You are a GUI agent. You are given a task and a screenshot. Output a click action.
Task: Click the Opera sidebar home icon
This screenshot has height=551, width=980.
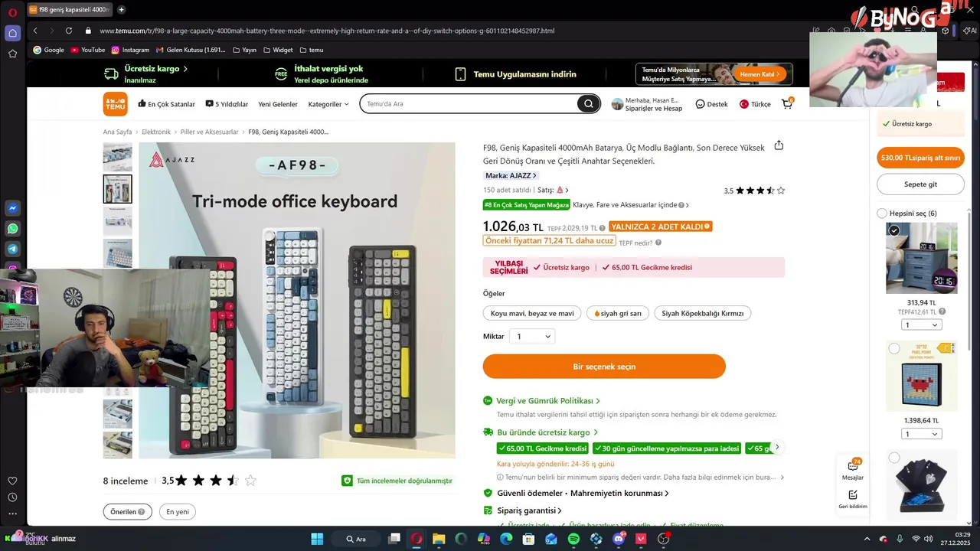(x=12, y=33)
